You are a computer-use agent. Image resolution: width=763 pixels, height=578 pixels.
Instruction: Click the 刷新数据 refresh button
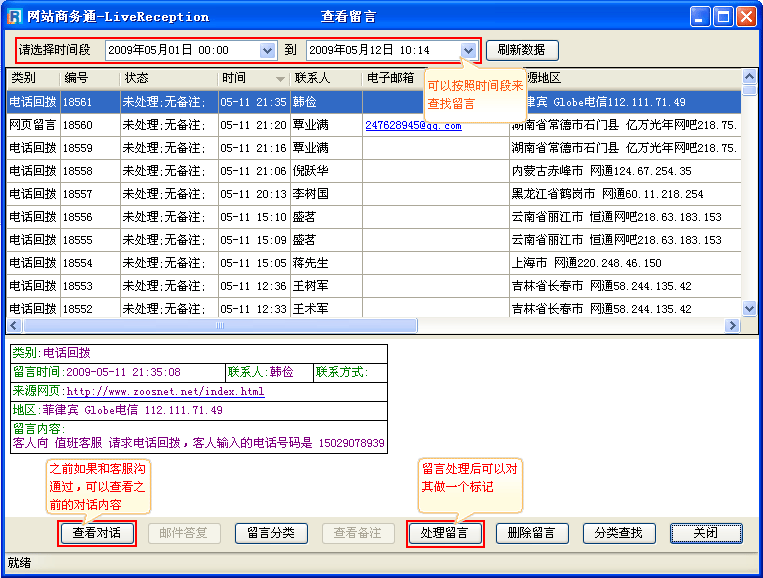[x=522, y=50]
